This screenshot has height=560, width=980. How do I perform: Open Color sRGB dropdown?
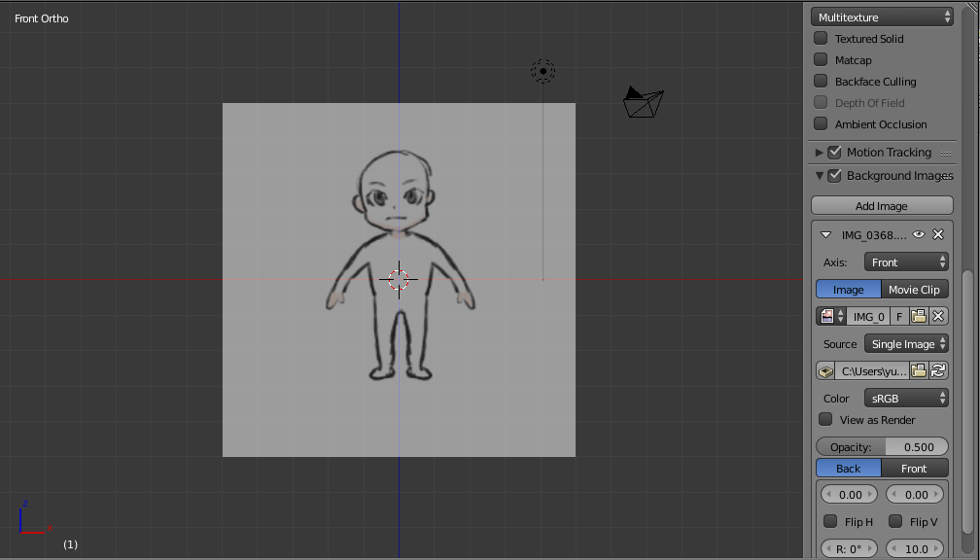click(x=906, y=399)
